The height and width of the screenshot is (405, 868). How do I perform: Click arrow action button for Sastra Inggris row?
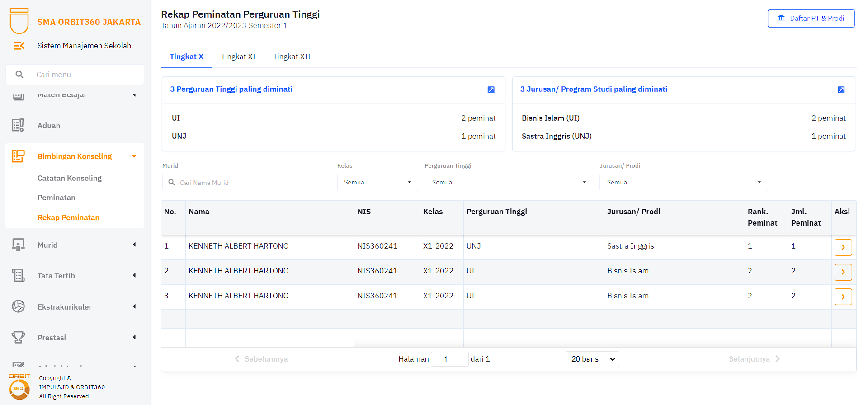click(x=843, y=247)
